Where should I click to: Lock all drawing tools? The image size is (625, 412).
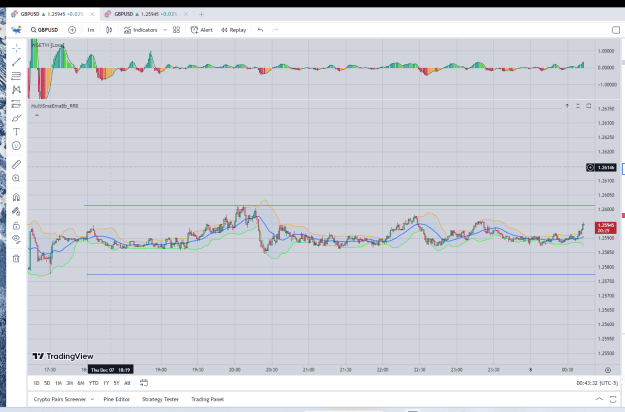click(16, 226)
